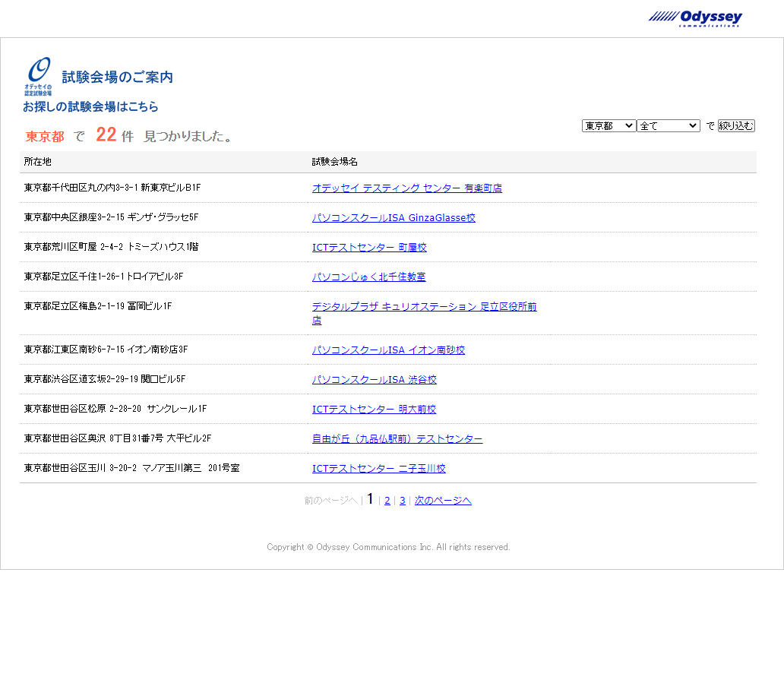Click address 東京都足立区千住1-26-1 トロイアビル3F

click(103, 276)
